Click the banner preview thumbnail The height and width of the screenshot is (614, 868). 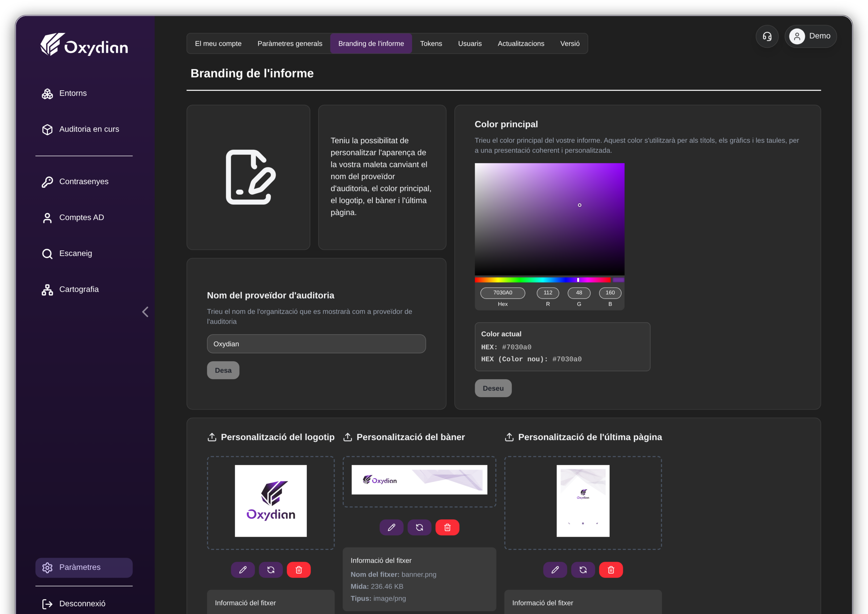click(419, 480)
